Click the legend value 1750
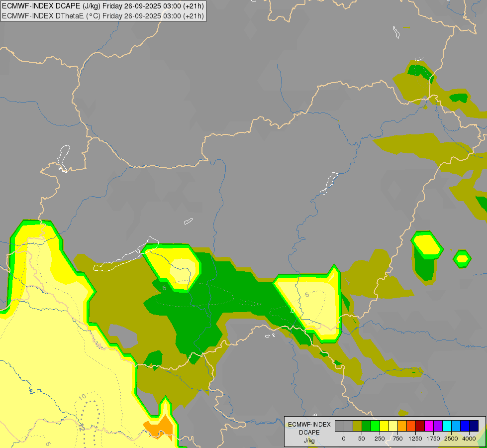Screen dimensions: 487x448 coord(433,439)
